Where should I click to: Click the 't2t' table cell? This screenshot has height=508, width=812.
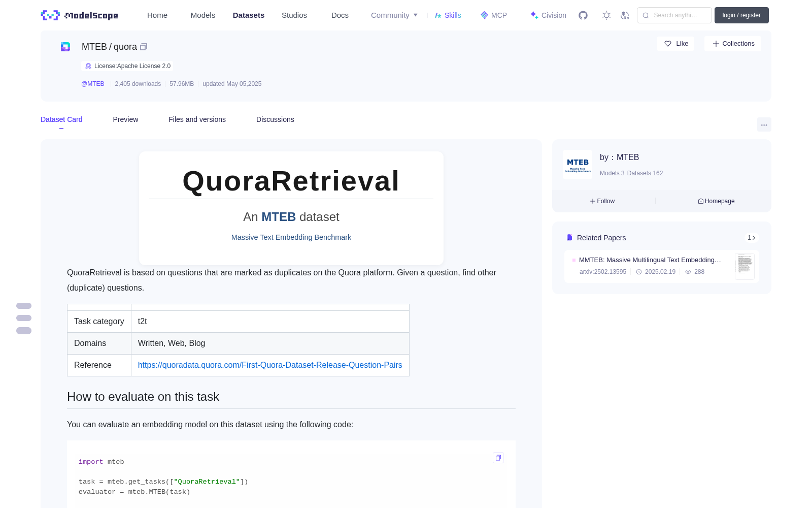click(270, 322)
